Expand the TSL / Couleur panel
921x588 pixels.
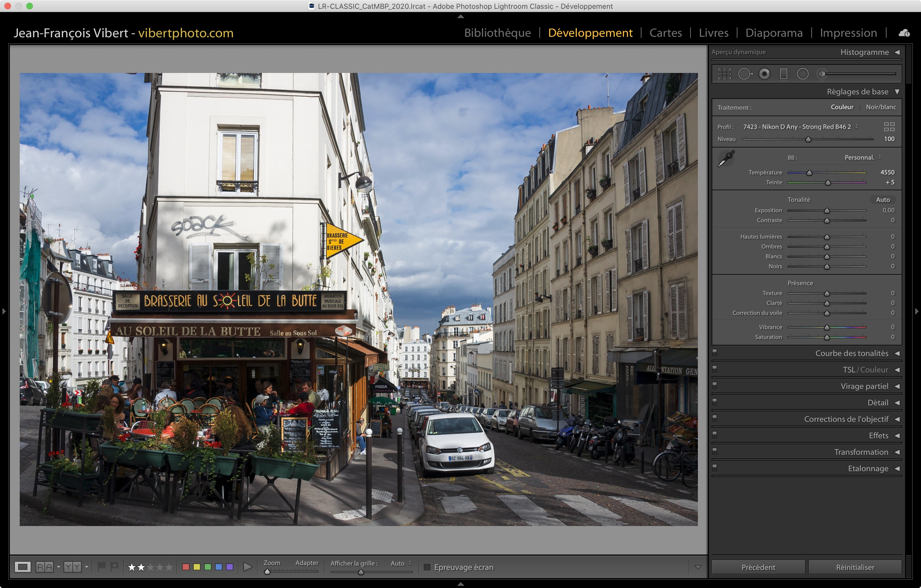click(x=865, y=370)
